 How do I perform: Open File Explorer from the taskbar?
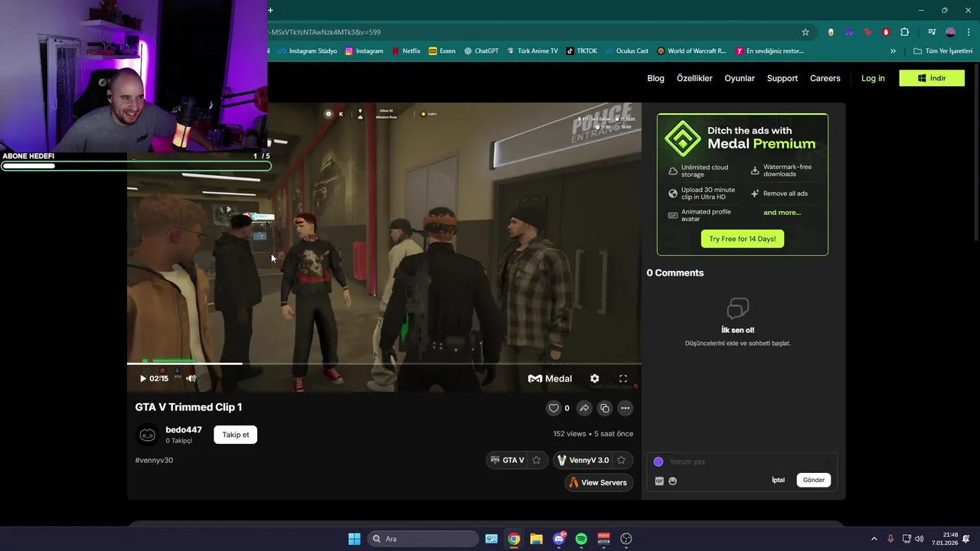point(536,539)
